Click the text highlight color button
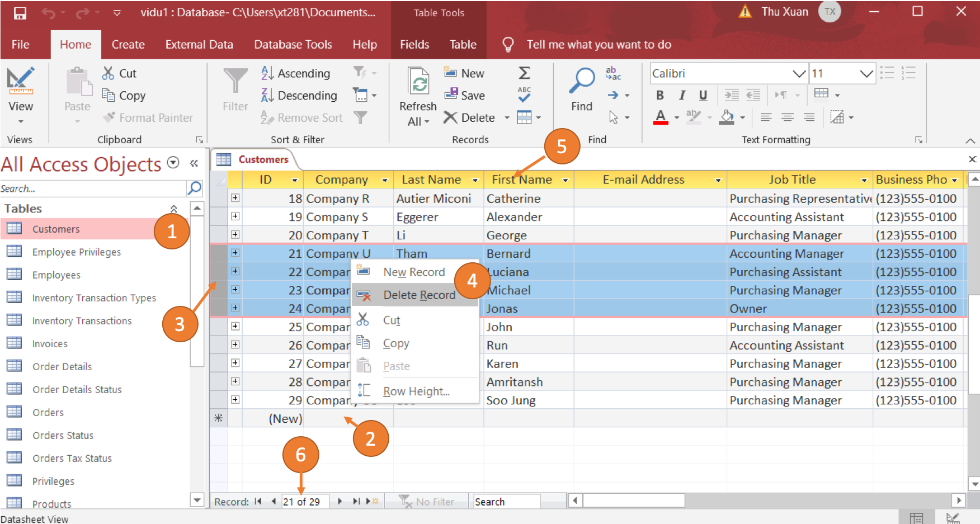This screenshot has height=524, width=980. click(693, 117)
